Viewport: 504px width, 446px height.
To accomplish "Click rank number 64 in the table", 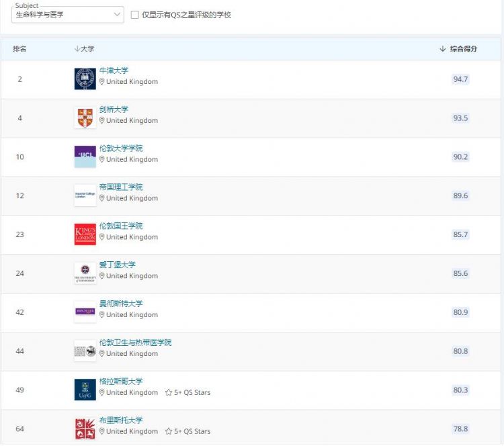I will click(x=20, y=429).
